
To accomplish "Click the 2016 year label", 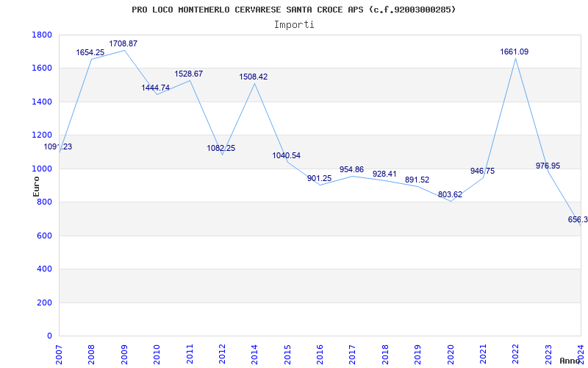I will [320, 354].
